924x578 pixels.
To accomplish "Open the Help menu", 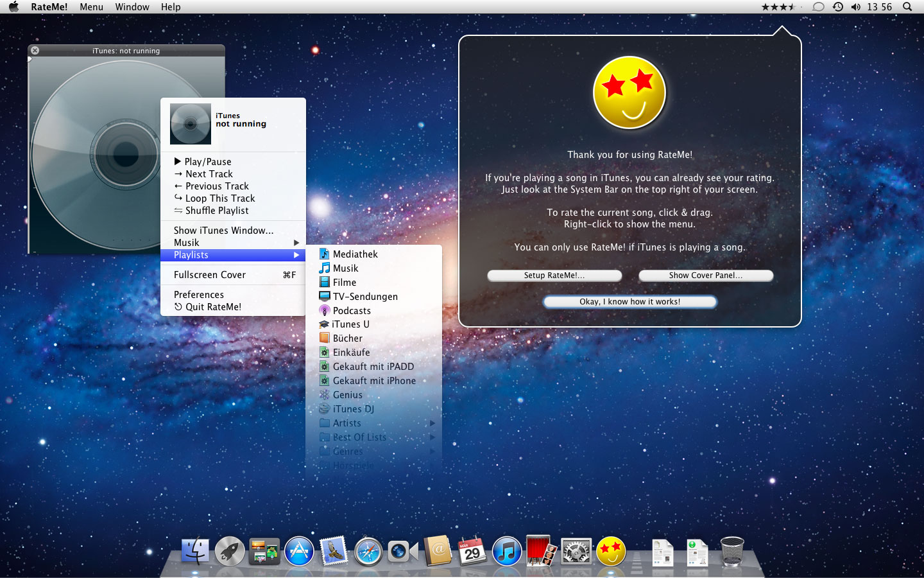I will coord(171,6).
